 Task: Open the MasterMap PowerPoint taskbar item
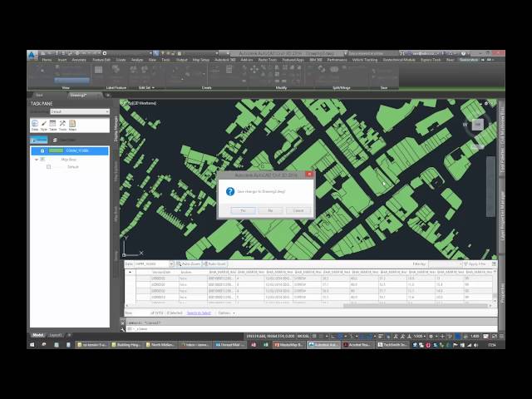[x=288, y=345]
